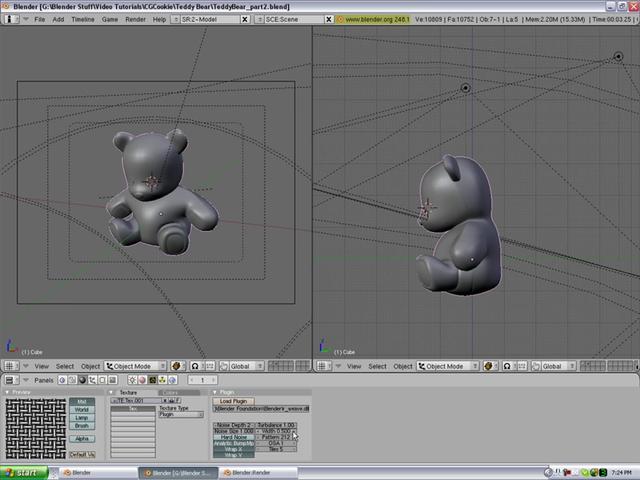Image resolution: width=640 pixels, height=480 pixels.
Task: Open the right viewport Select menu
Action: click(377, 366)
